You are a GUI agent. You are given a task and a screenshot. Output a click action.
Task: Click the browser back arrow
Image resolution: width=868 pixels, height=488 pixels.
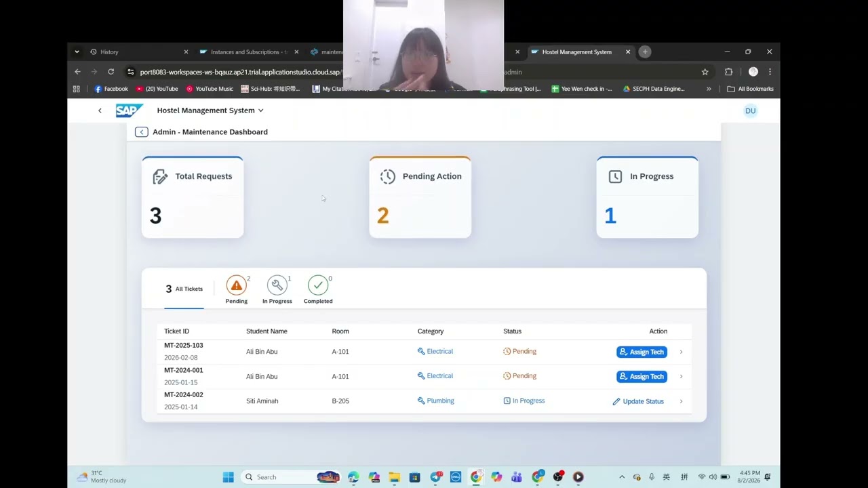click(x=77, y=72)
